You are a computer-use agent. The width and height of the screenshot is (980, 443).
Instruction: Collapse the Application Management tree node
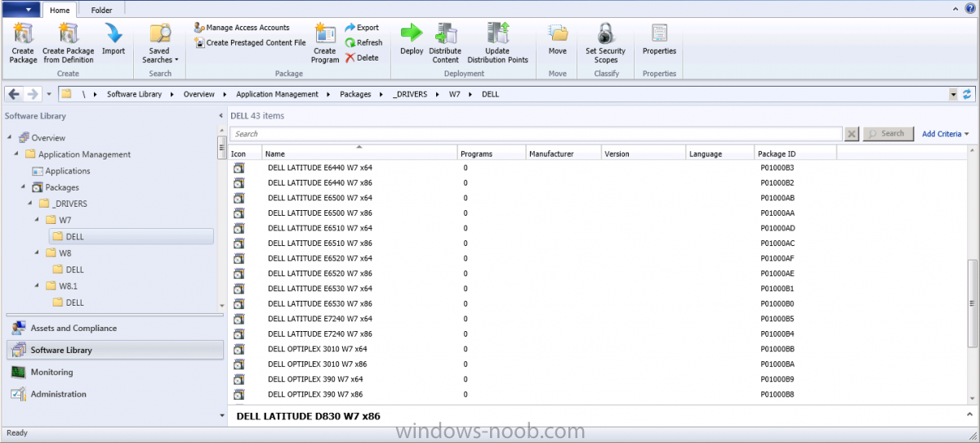16,154
